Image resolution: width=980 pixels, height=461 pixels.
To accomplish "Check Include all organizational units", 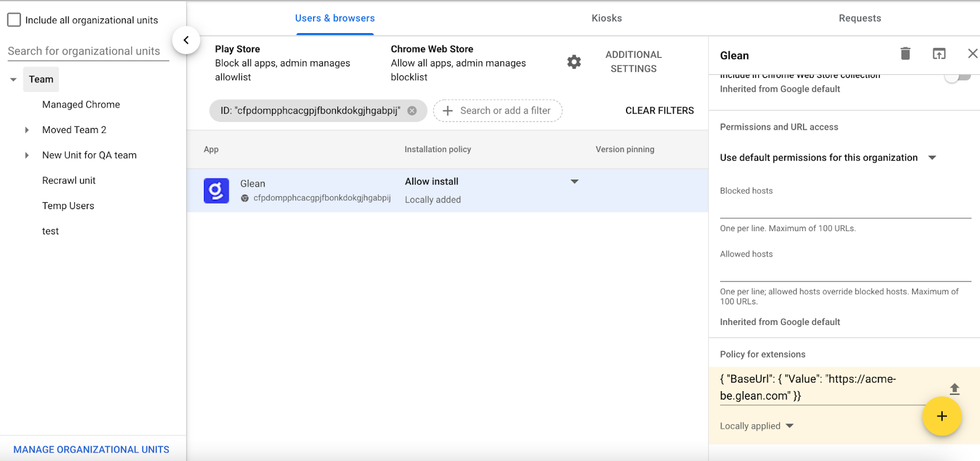I will click(14, 20).
